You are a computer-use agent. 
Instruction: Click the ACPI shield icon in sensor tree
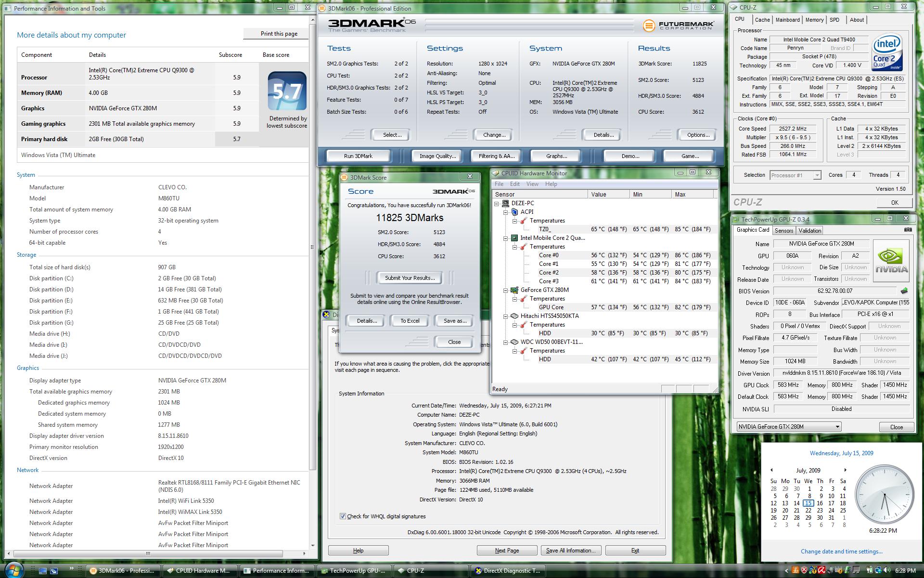514,212
